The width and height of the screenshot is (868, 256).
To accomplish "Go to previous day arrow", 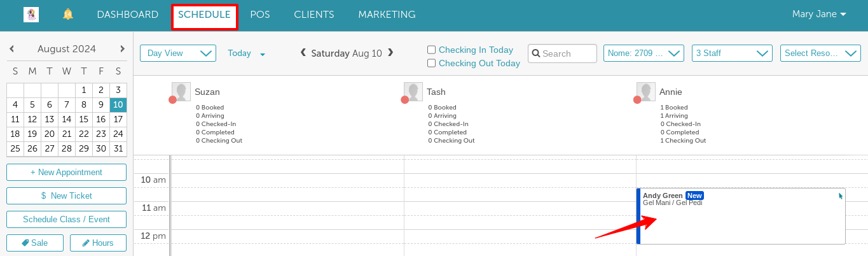I will coord(303,53).
